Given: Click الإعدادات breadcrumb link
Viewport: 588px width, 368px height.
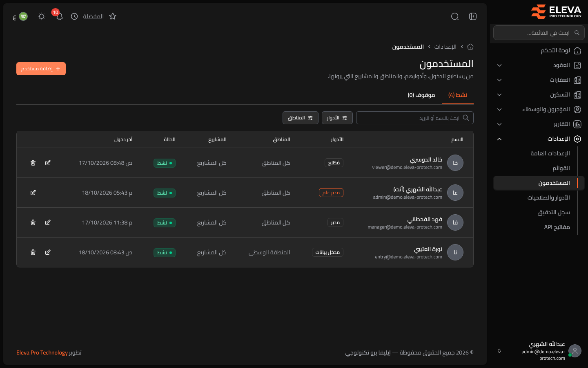Looking at the screenshot, I should 445,47.
